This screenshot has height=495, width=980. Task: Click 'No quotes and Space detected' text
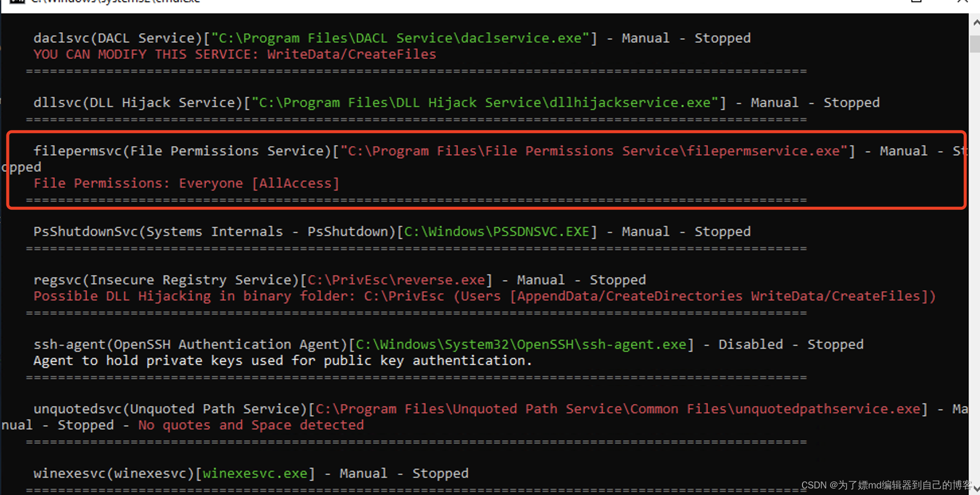pos(251,425)
